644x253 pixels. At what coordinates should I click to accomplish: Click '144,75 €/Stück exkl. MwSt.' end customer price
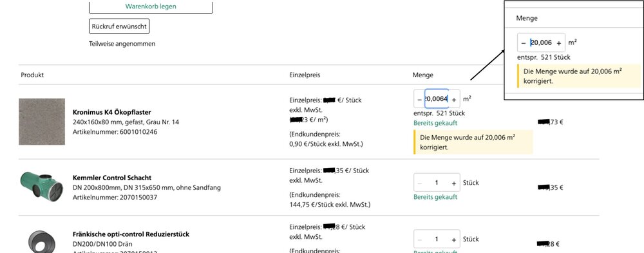[330, 205]
